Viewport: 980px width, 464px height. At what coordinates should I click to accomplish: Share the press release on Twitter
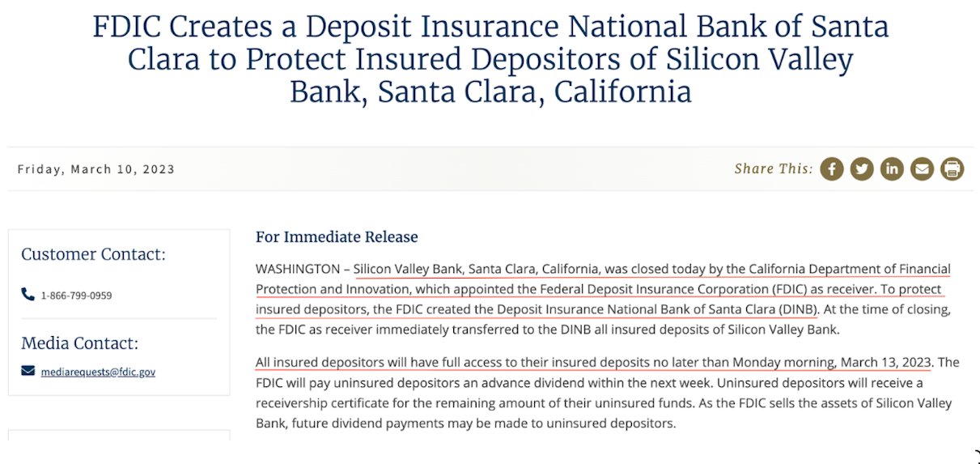[x=862, y=168]
